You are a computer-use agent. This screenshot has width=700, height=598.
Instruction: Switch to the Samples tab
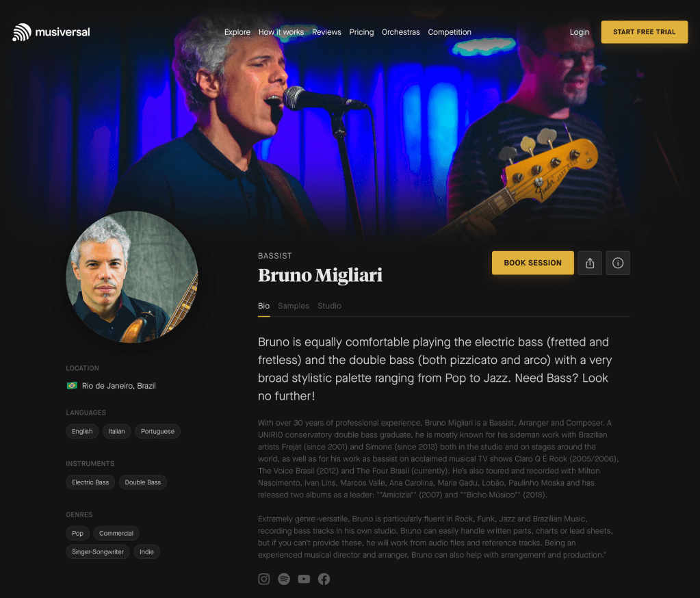coord(294,306)
